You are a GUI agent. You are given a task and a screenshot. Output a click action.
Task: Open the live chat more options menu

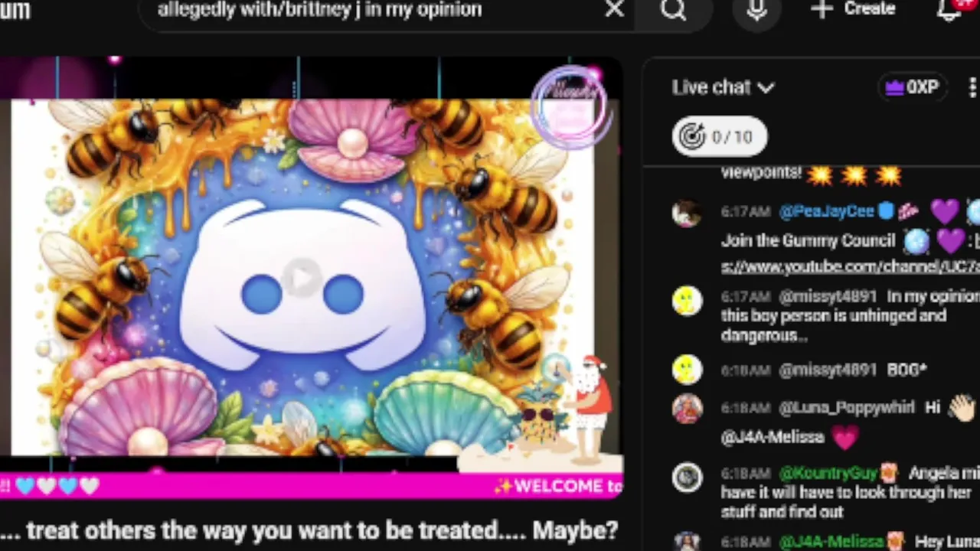(972, 87)
